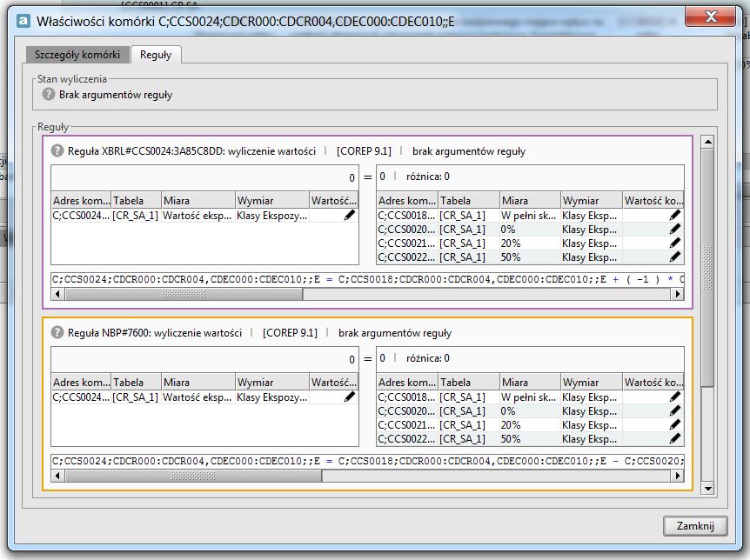The image size is (750, 560).
Task: Click left scroll arrow under NBP#7600 formula
Action: (58, 476)
